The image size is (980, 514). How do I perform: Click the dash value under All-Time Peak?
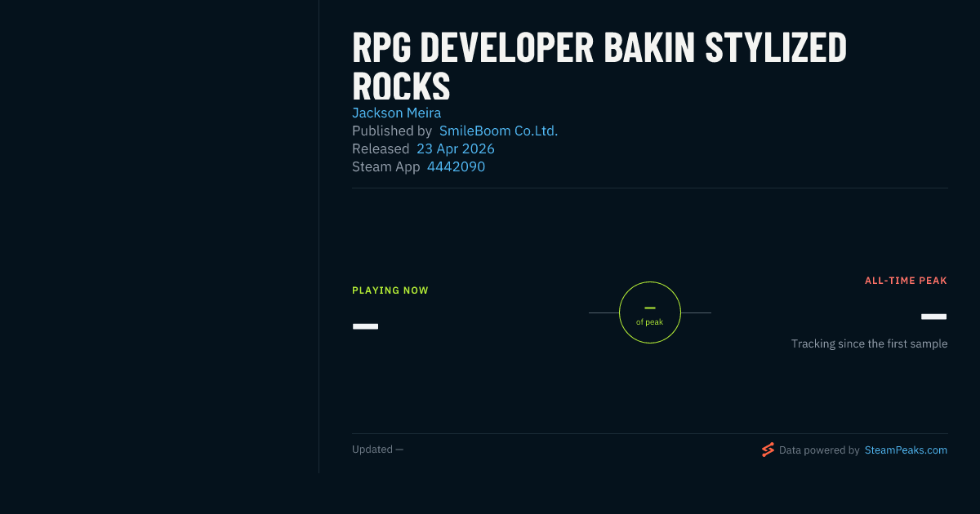(x=934, y=317)
